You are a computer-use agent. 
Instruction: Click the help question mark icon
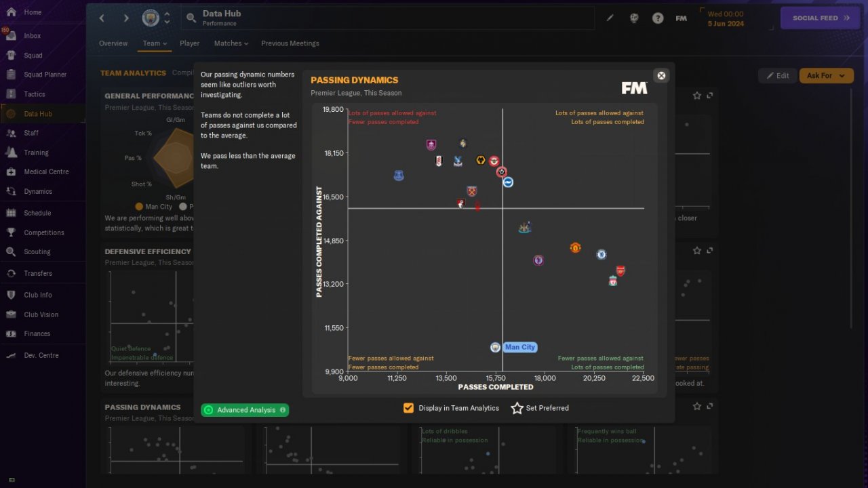coord(658,18)
